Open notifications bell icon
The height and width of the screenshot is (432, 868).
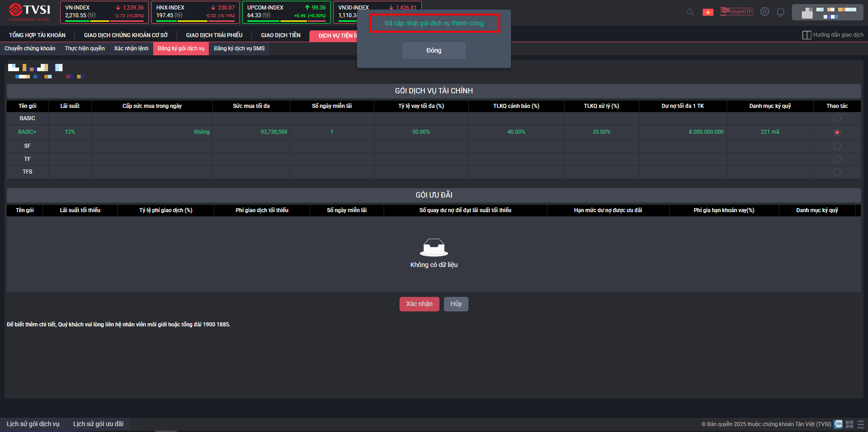(780, 12)
